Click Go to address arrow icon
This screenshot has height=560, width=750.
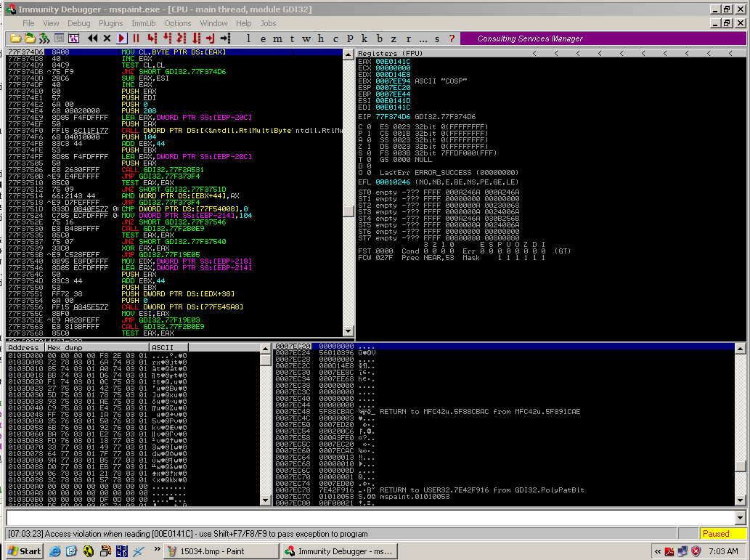coord(226,38)
